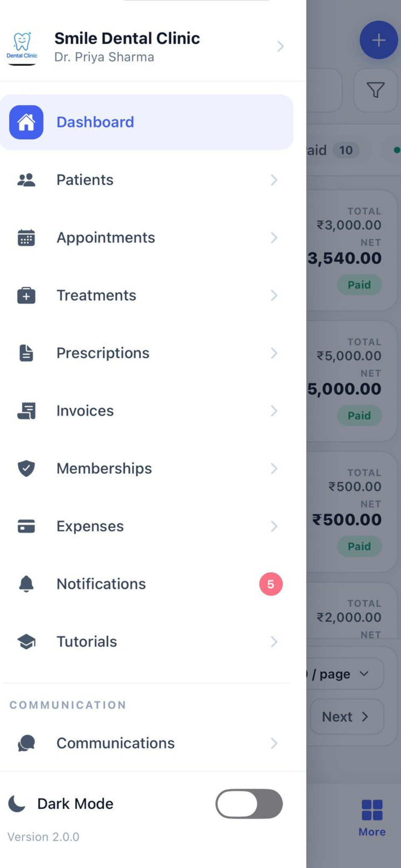Select the Invoices menu item
The height and width of the screenshot is (868, 401).
coord(147,411)
